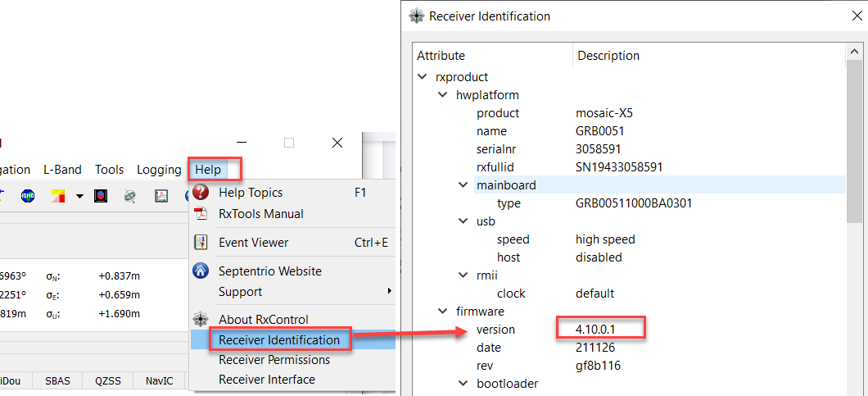Open the IONO ionosphere monitor toolbar icon
This screenshot has height=396, width=868.
tap(28, 195)
